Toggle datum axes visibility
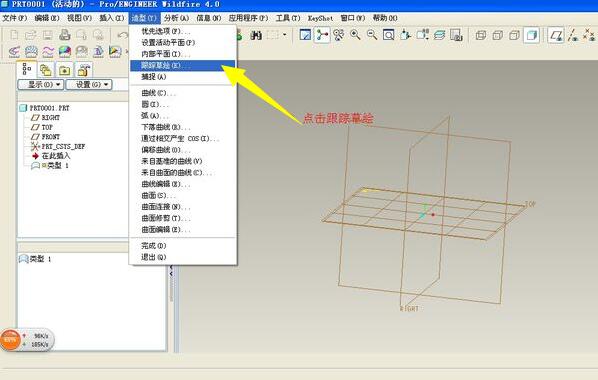The width and height of the screenshot is (598, 380). [573, 35]
